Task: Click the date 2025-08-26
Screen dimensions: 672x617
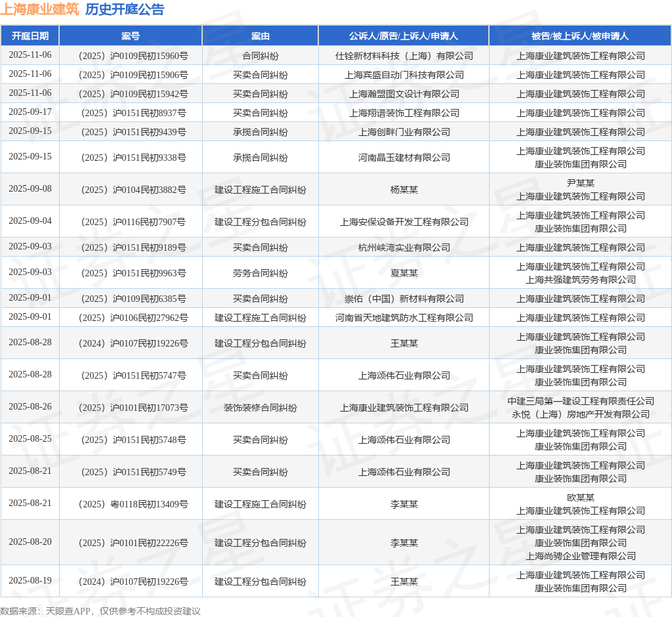Action: pos(30,406)
